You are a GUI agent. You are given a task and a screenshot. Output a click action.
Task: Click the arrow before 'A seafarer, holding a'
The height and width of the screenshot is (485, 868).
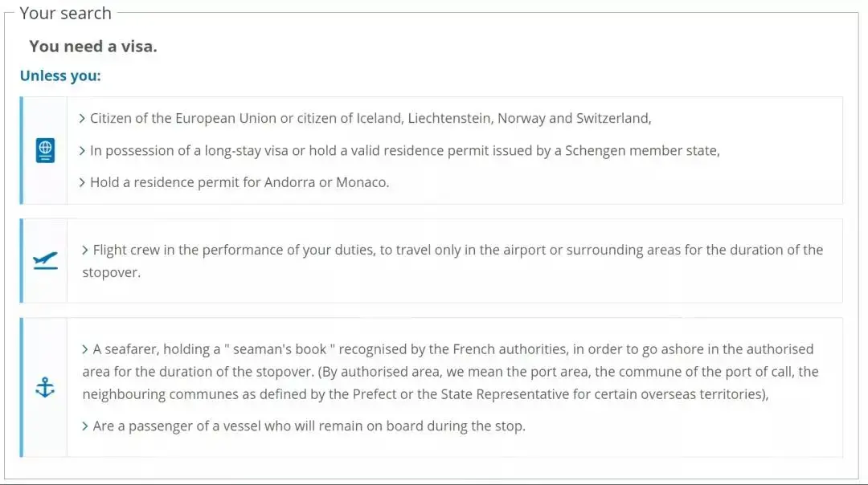tap(85, 349)
